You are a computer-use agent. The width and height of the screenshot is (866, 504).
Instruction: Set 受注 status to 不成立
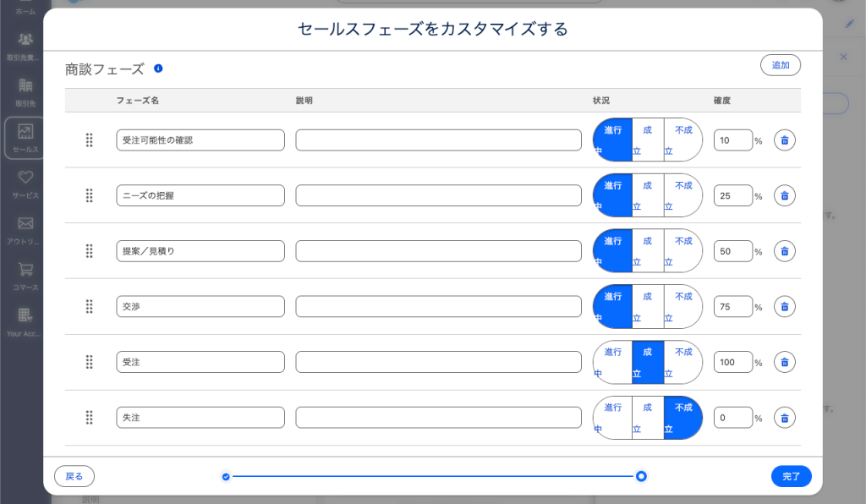[682, 362]
